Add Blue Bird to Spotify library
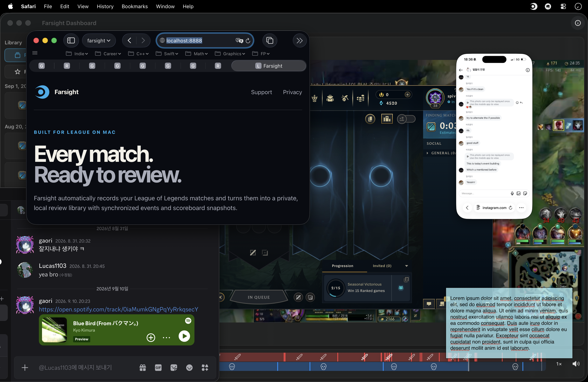This screenshot has width=588, height=382. tap(151, 337)
